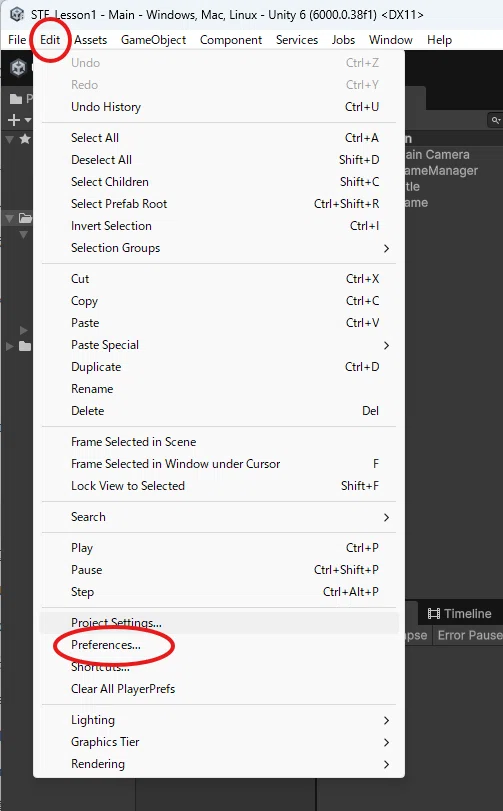Choose Pause from the Edit menu

pyautogui.click(x=219, y=569)
